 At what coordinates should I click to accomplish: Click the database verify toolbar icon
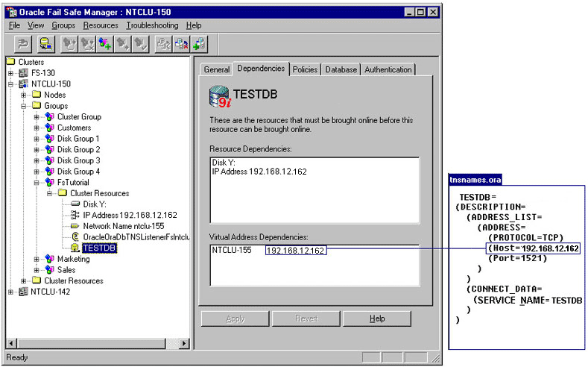click(x=46, y=44)
